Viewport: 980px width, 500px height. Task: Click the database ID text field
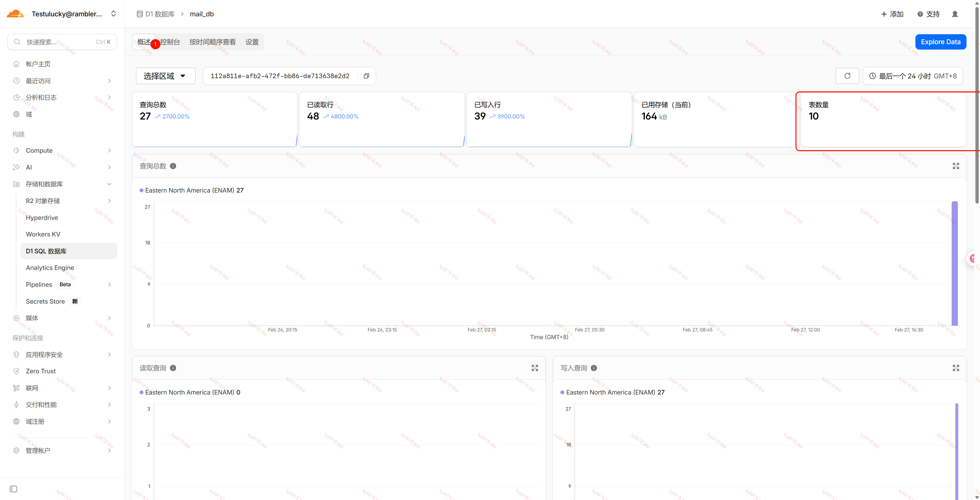[280, 76]
